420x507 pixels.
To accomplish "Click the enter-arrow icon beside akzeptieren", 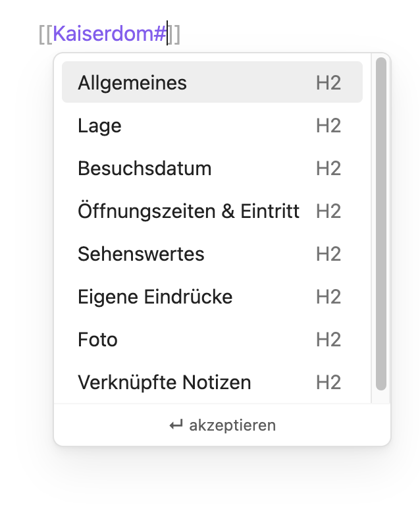I will (x=176, y=425).
